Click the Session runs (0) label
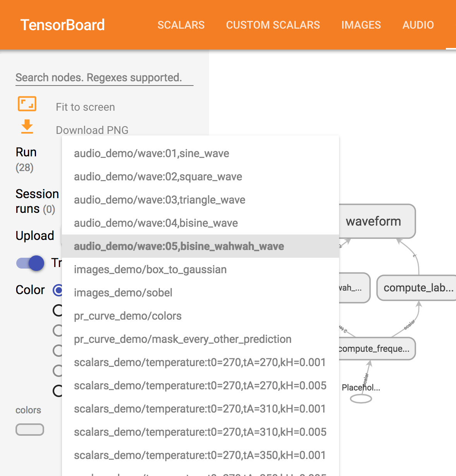 (37, 201)
